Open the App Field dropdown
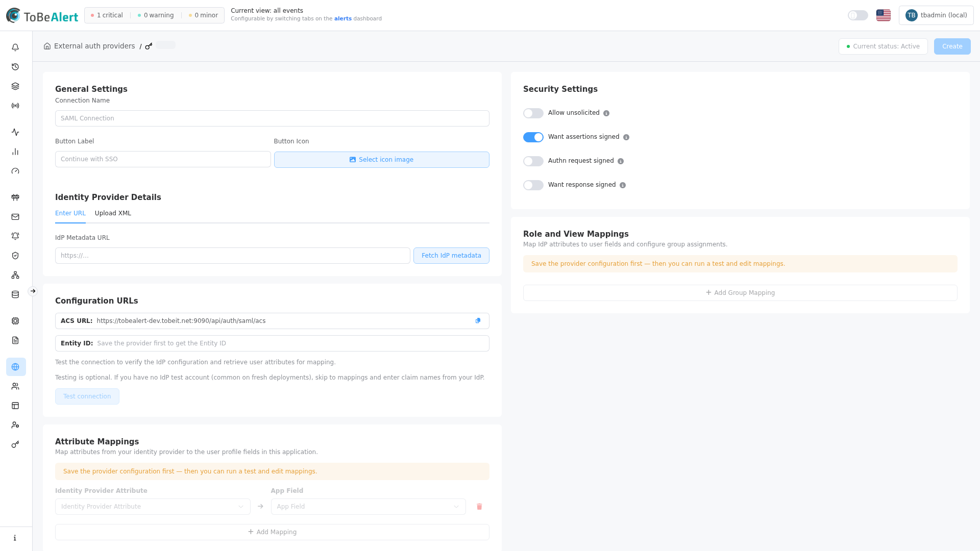Image resolution: width=980 pixels, height=551 pixels. [368, 507]
